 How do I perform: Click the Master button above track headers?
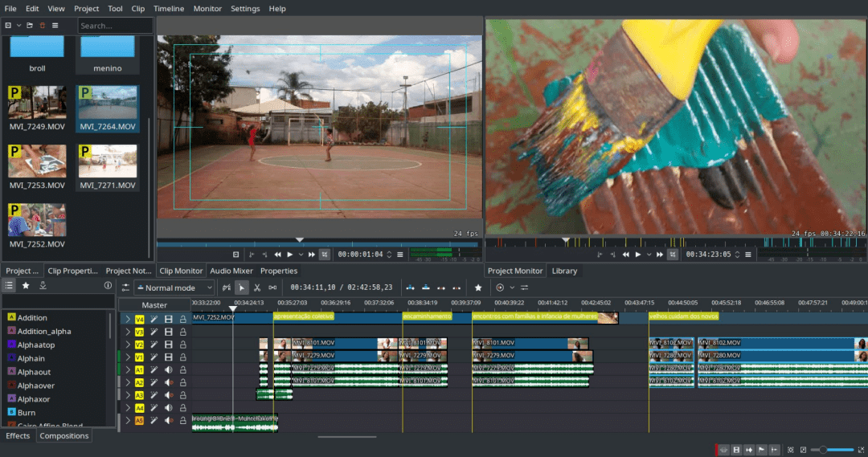[154, 305]
